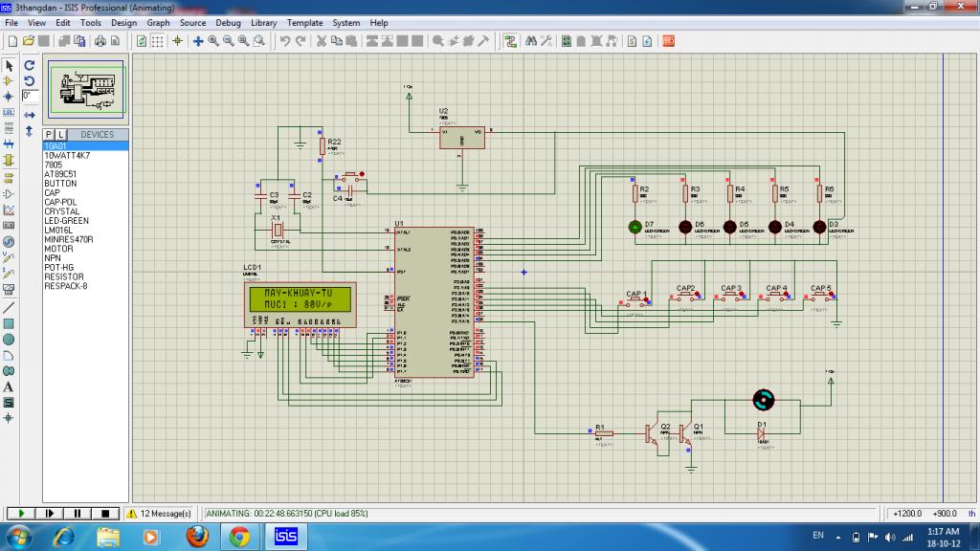Click the Undo arrow in toolbar
980x551 pixels.
pyautogui.click(x=285, y=41)
